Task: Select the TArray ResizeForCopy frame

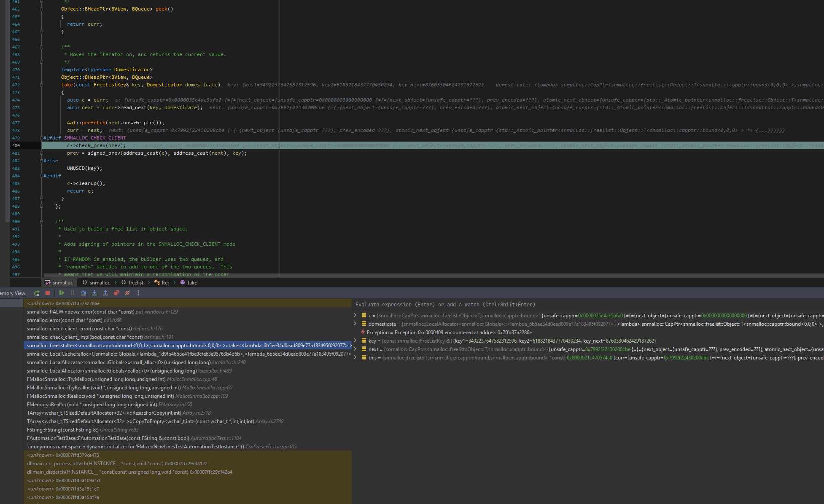Action: [x=188, y=413]
